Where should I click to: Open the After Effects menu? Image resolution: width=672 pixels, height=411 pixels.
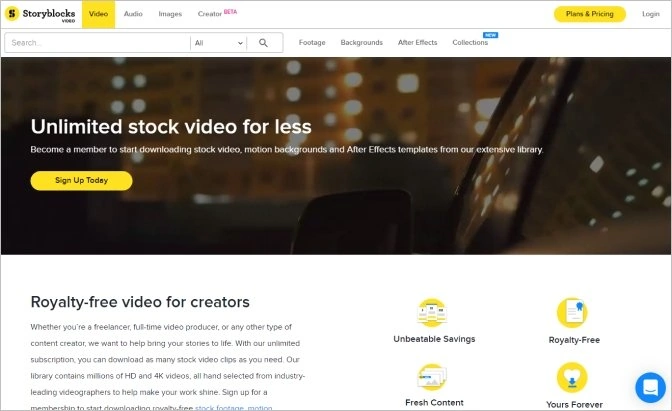tap(417, 42)
